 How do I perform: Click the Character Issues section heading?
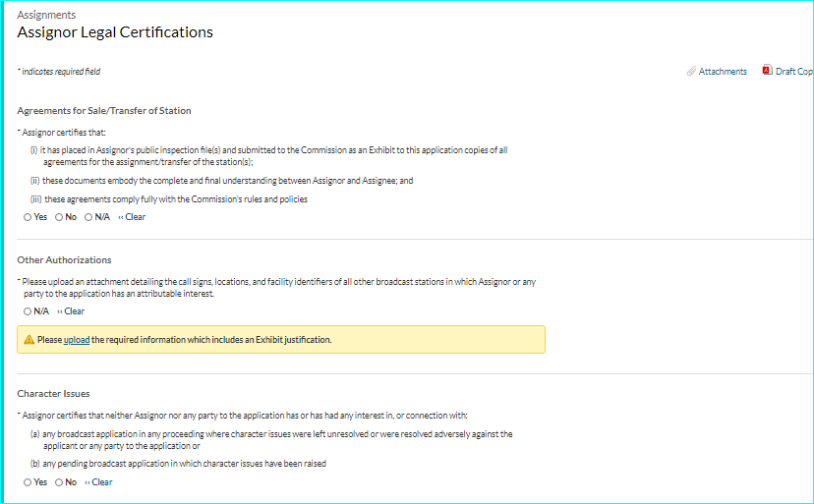tap(53, 394)
